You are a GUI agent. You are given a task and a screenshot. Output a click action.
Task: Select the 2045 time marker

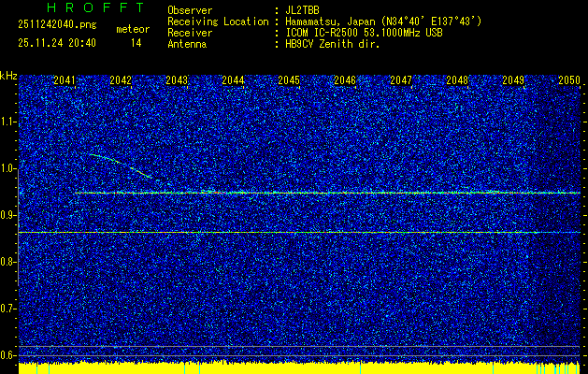click(289, 81)
